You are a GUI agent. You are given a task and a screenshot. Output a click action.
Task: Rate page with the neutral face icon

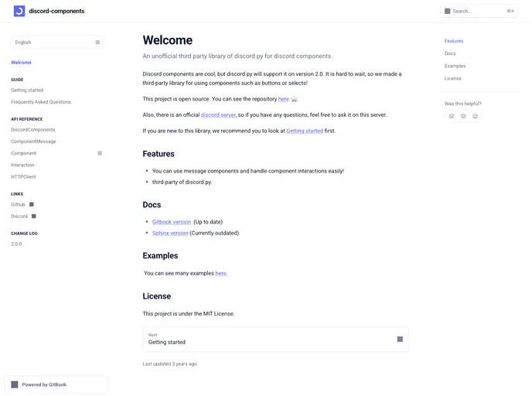(463, 116)
